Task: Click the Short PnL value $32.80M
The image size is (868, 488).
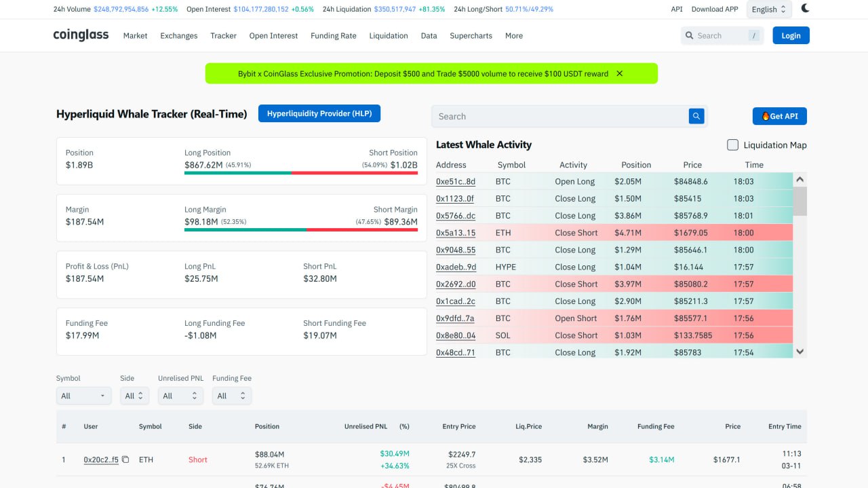Action: point(320,278)
